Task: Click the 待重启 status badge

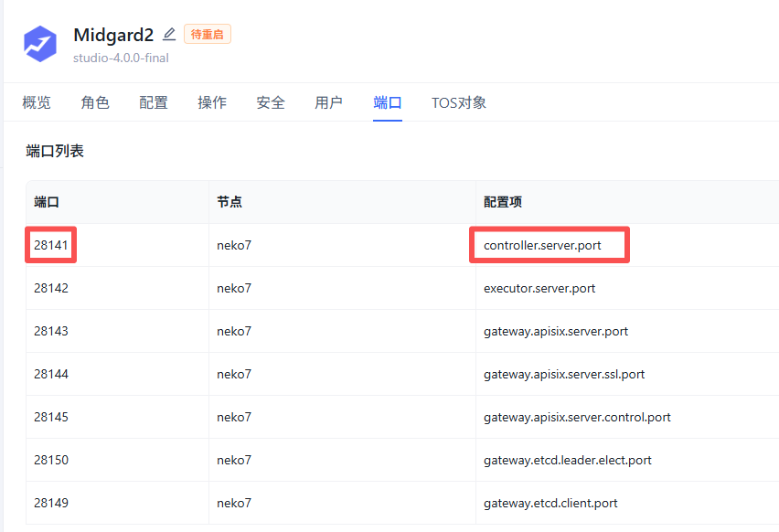Action: 208,34
